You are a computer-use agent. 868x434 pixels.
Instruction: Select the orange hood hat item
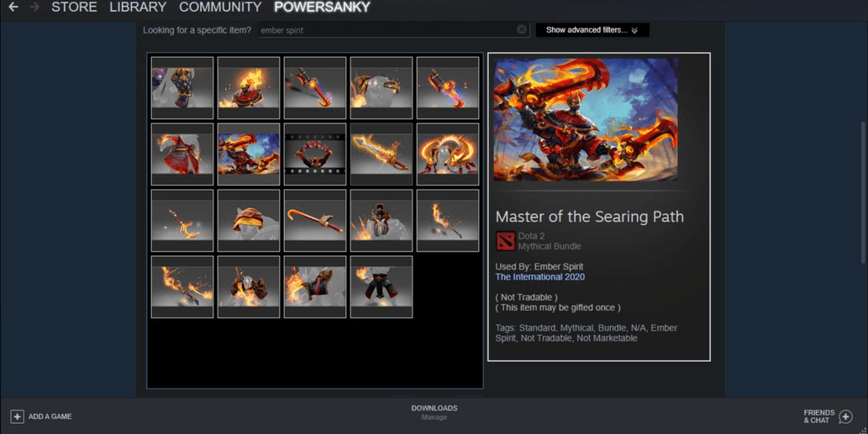coord(249,221)
